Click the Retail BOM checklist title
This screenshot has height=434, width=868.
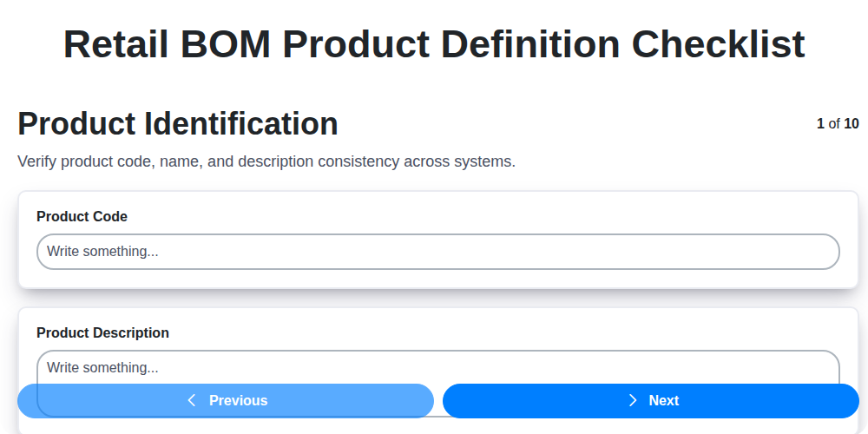tap(434, 43)
